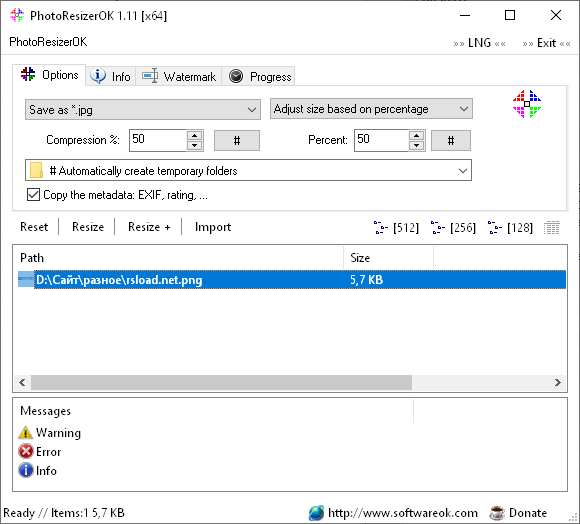
Task: Click the Progress tab round icon
Action: (236, 76)
